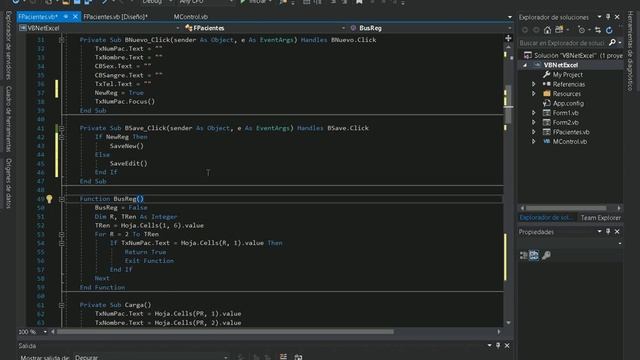Open Cuadro de herramientas side tab
The width and height of the screenshot is (640, 360).
point(8,119)
